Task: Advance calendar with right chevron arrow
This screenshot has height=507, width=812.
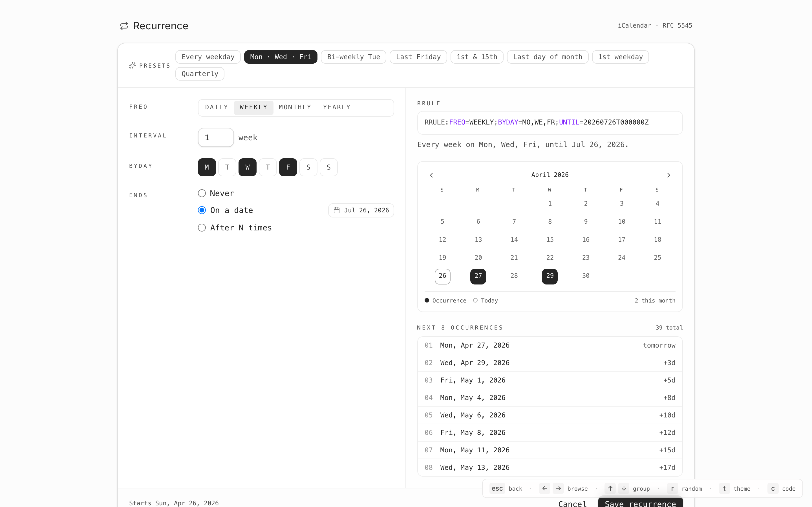Action: (668, 175)
